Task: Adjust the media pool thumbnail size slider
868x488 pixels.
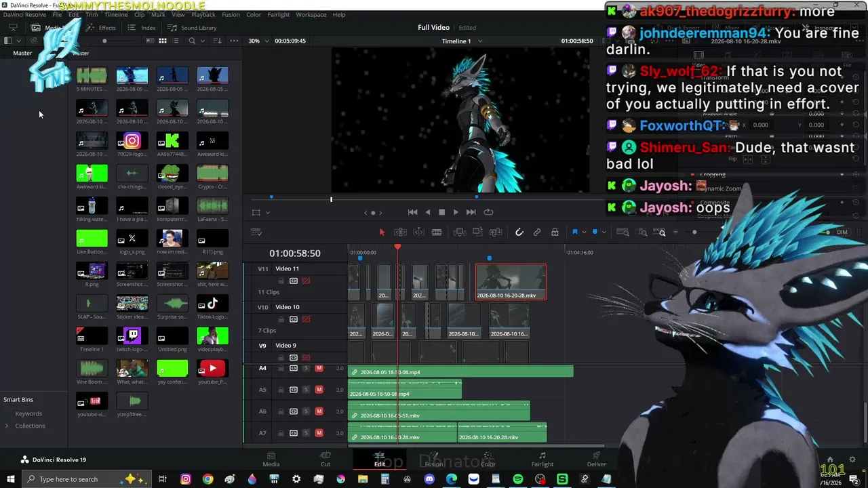Action: click(x=104, y=41)
